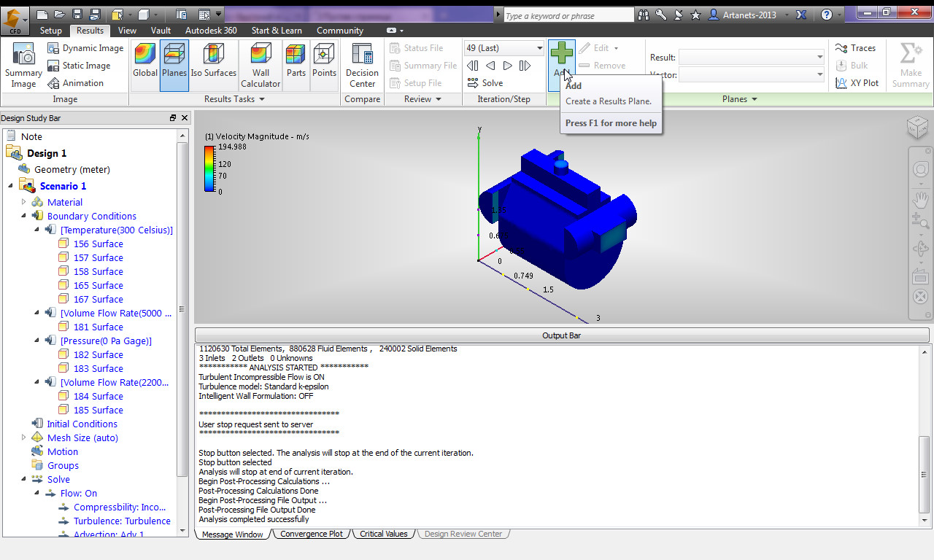Select Dynamic Image option
934x560 pixels.
[85, 48]
